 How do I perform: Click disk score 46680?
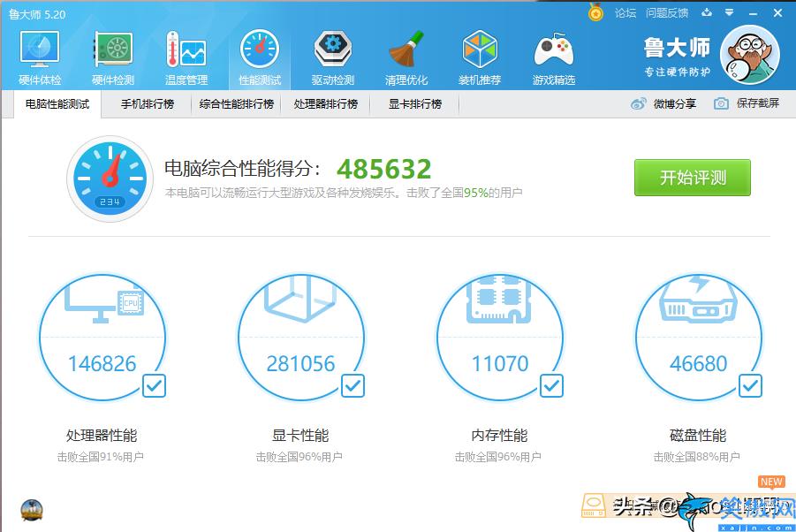point(699,363)
